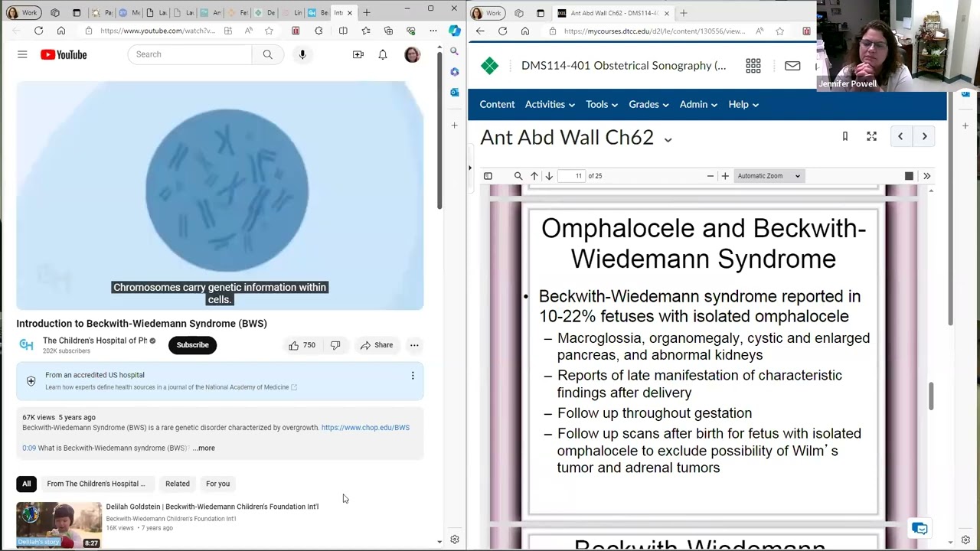The width and height of the screenshot is (980, 551).
Task: Open the YouTube account avatar menu
Action: coord(412,54)
